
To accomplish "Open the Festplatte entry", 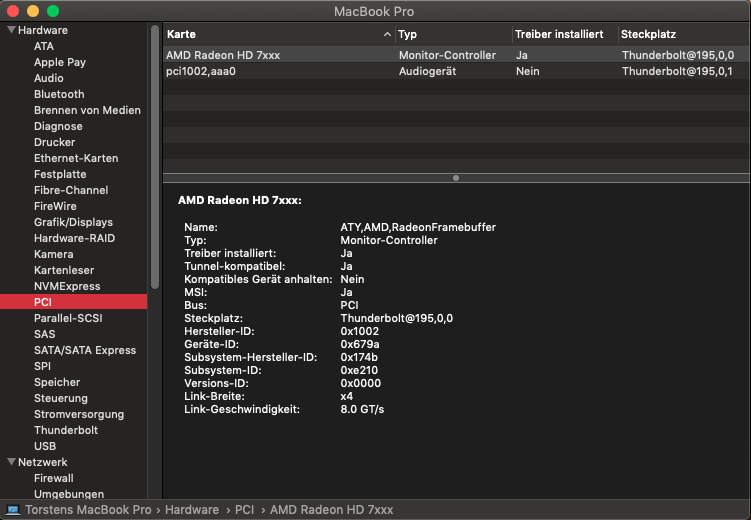I will [x=60, y=174].
